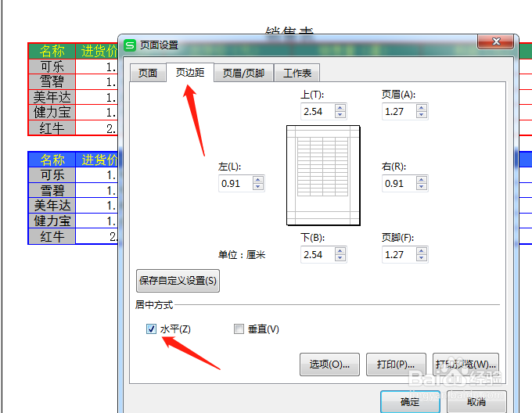Click 可乐 cell in the red table
The height and width of the screenshot is (413, 532).
(52, 66)
